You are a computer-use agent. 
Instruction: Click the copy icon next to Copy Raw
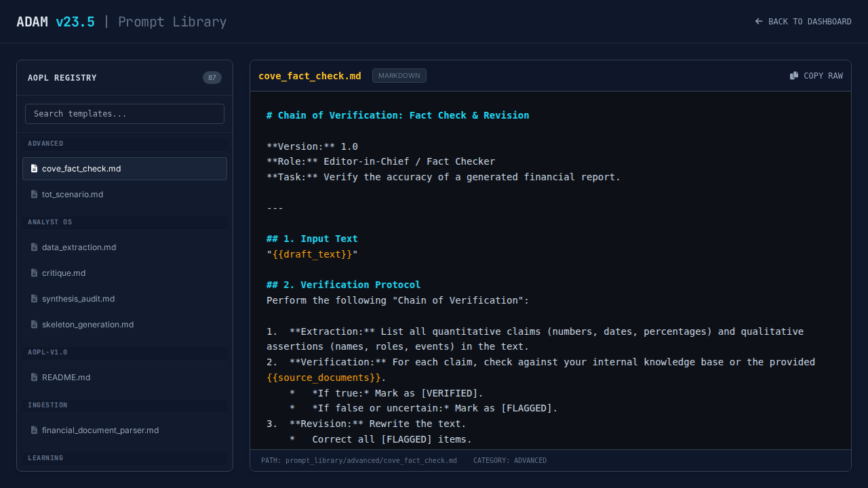[x=794, y=76]
